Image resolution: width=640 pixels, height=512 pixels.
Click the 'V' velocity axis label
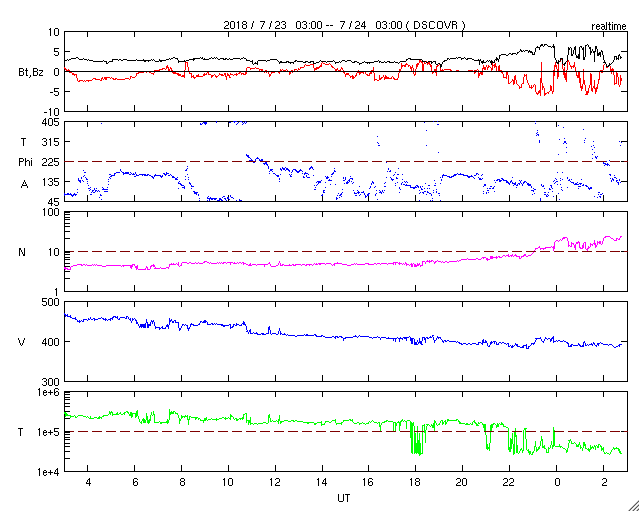click(x=22, y=342)
